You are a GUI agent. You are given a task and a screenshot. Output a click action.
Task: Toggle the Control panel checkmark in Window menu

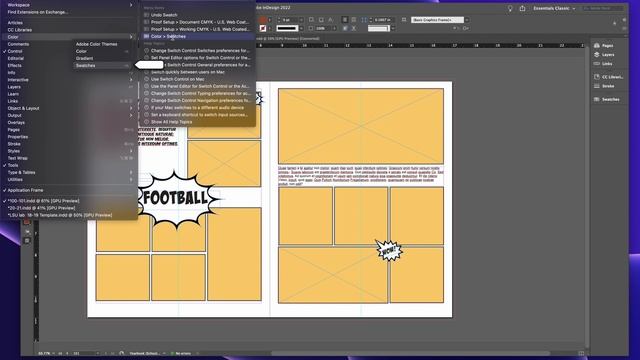pos(4,51)
